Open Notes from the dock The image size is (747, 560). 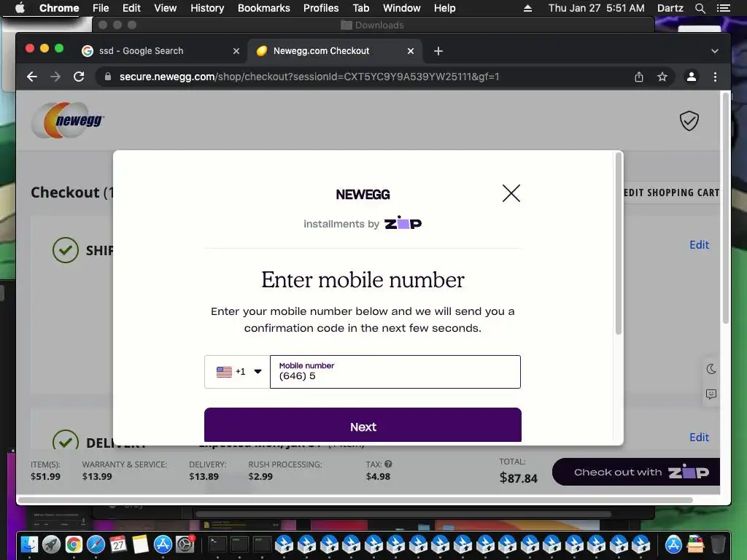coord(141,544)
